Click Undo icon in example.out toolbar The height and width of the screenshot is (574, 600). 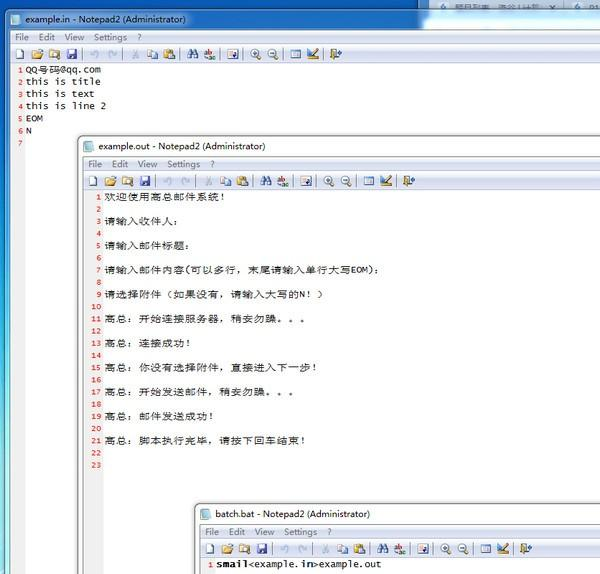point(167,181)
